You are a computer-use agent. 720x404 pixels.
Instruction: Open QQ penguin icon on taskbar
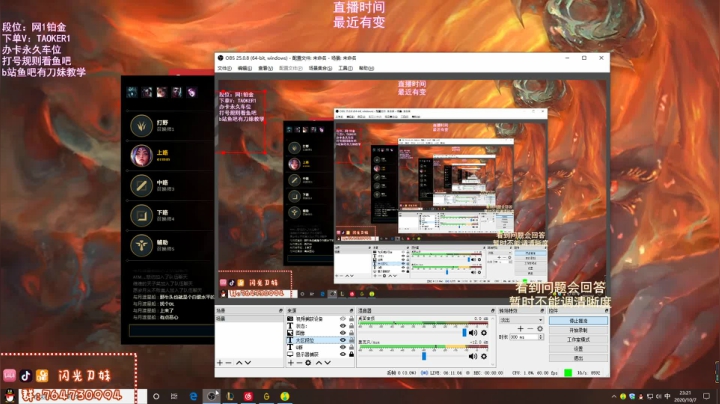[10, 396]
